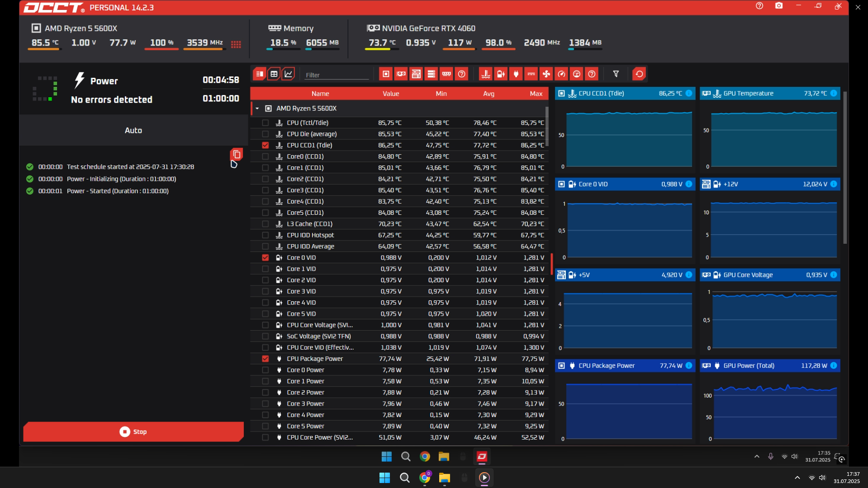
Task: Reset monitoring statistics with the refresh icon
Action: pyautogui.click(x=639, y=74)
